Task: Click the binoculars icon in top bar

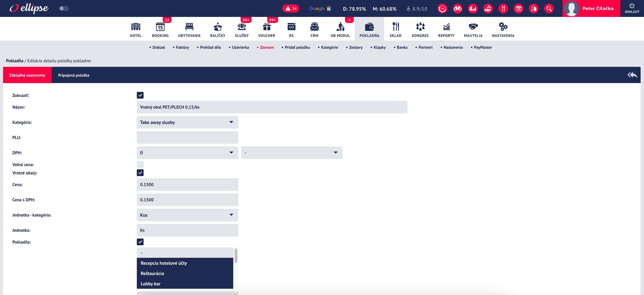Action: [457, 9]
